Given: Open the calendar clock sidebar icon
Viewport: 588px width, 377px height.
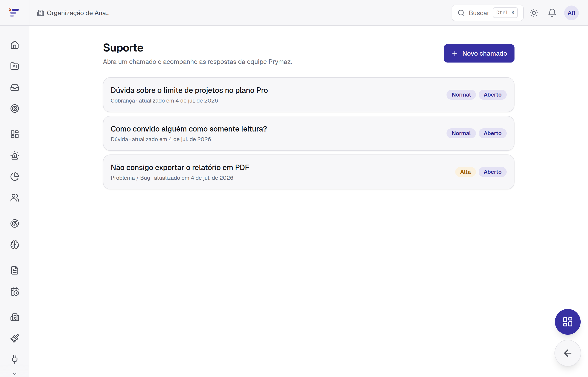Looking at the screenshot, I should pyautogui.click(x=15, y=291).
